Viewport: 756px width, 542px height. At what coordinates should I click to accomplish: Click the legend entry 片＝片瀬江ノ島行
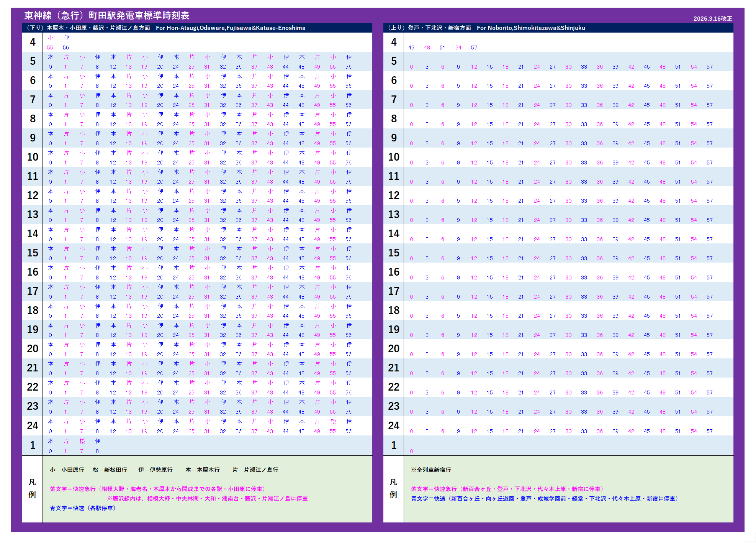[x=255, y=470]
